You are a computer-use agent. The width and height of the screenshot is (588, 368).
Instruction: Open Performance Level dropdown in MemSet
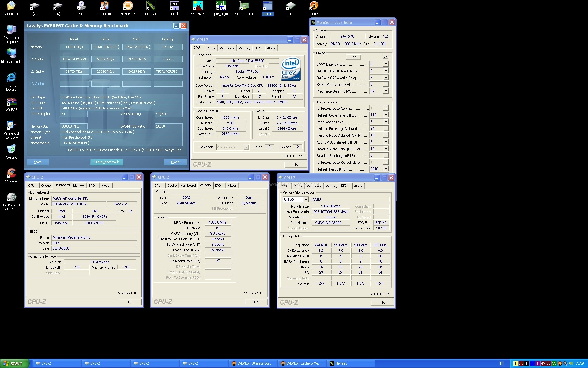pyautogui.click(x=386, y=122)
